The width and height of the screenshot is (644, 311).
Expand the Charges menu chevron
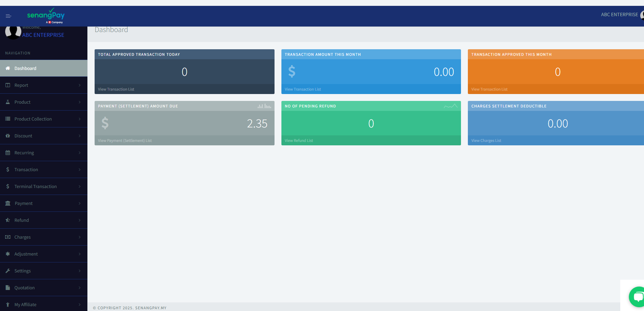tap(79, 237)
